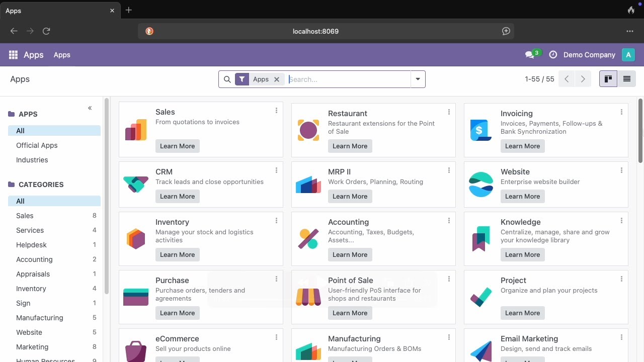Click the search magnifier icon

click(227, 79)
